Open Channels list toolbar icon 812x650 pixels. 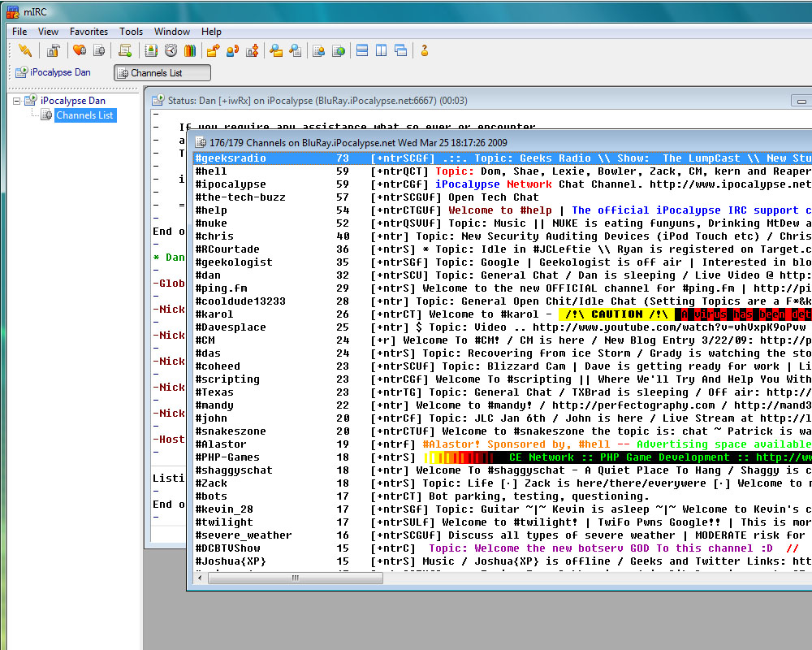pyautogui.click(x=99, y=50)
